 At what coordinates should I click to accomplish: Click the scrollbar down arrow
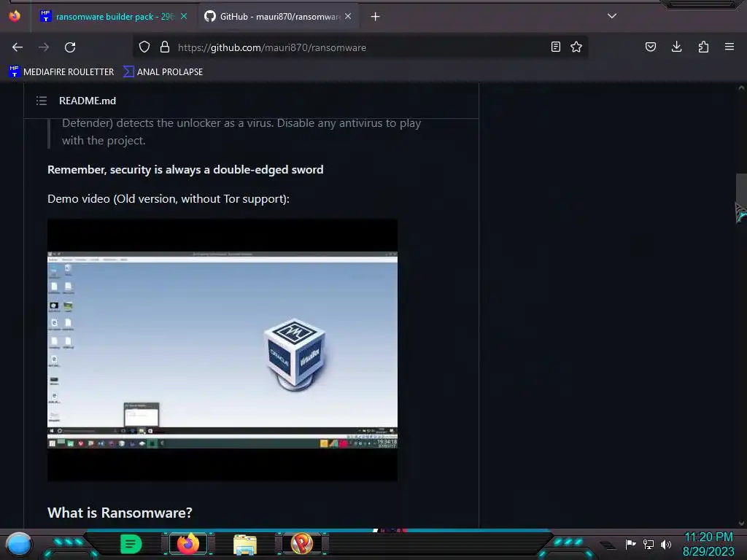tap(741, 524)
